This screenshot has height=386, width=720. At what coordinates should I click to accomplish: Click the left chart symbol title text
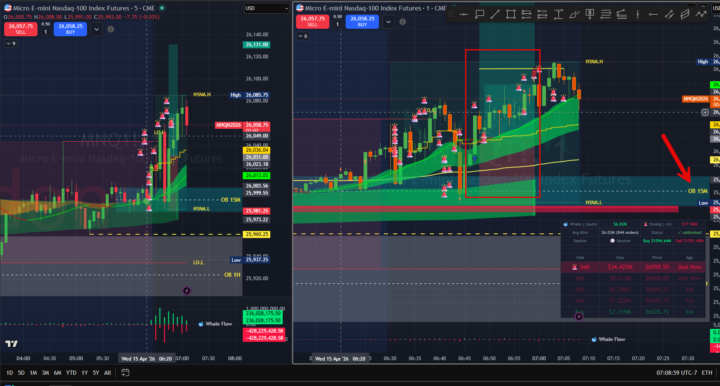[x=84, y=8]
